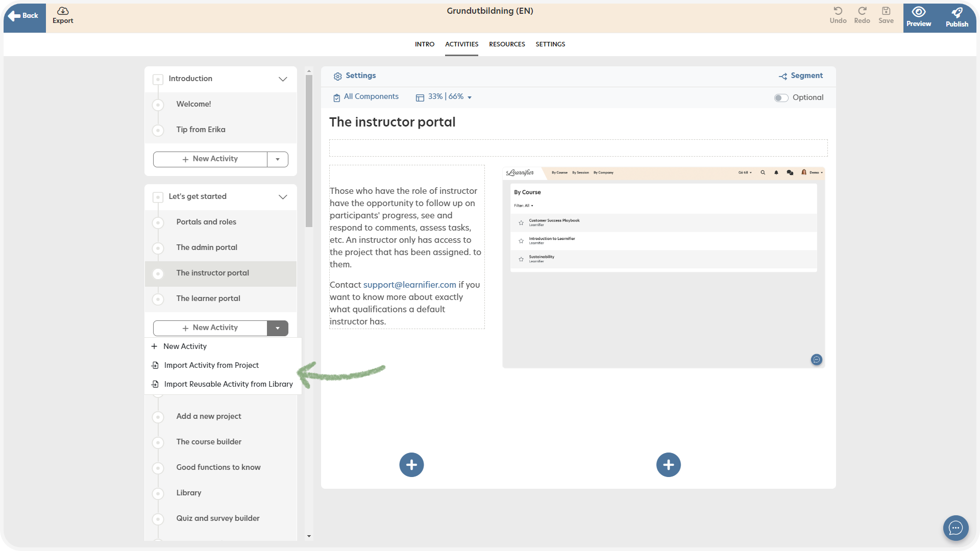The image size is (980, 551).
Task: Click the Segment share icon
Action: 782,77
